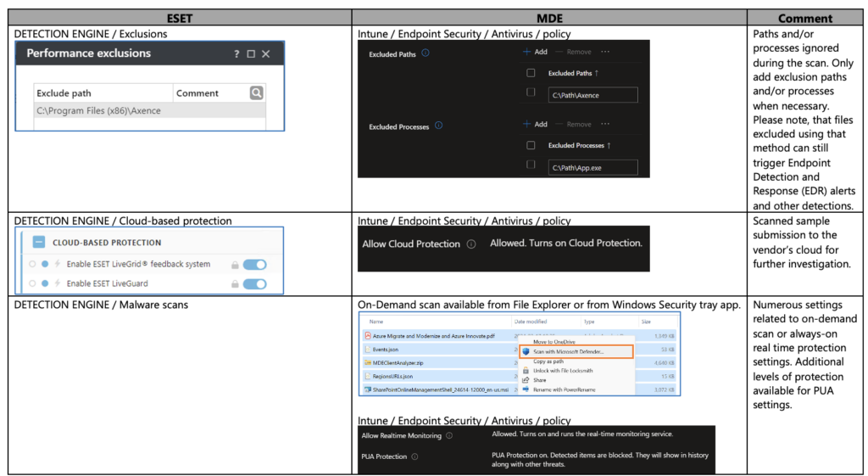The width and height of the screenshot is (868, 476).
Task: Tick the checkbox beside C:\Path\App.exe
Action: [x=531, y=165]
